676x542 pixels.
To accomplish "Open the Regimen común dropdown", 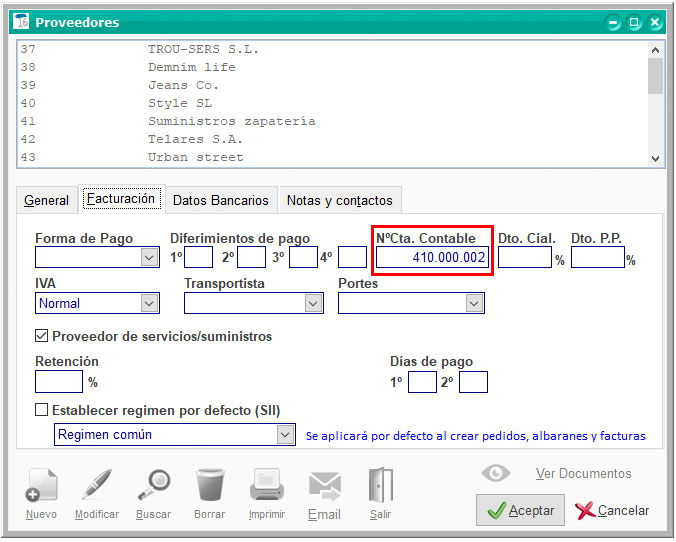I will (x=285, y=435).
